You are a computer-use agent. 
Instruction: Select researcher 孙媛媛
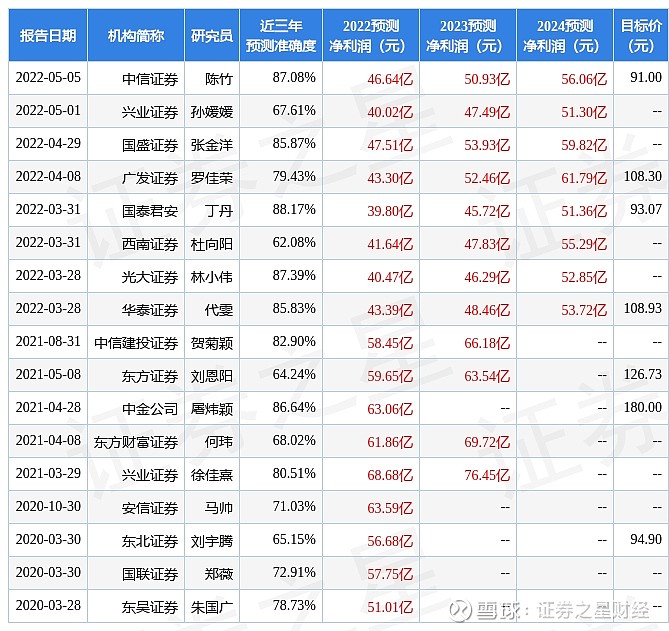click(212, 112)
